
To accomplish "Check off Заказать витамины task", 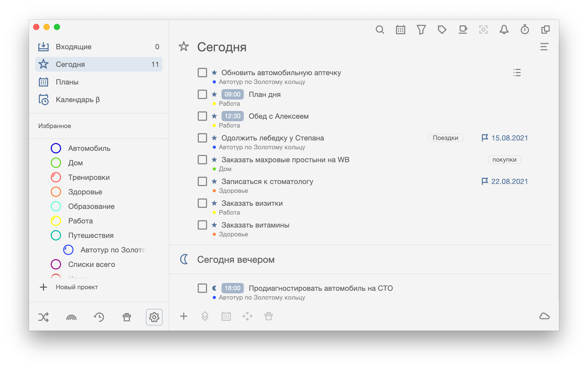I will pos(202,225).
